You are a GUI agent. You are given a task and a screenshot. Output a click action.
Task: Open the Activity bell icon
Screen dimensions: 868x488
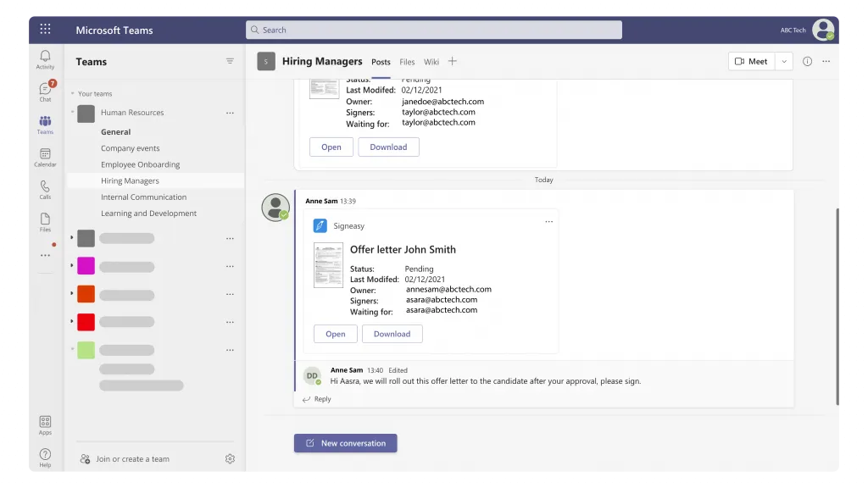(46, 59)
